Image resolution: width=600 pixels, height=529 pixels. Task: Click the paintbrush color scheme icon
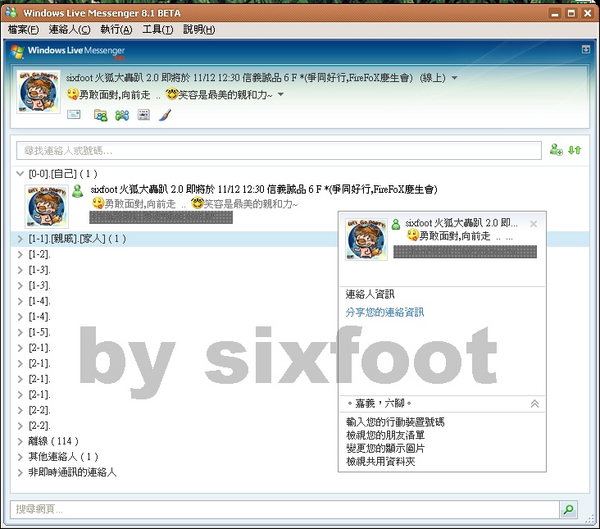(165, 114)
